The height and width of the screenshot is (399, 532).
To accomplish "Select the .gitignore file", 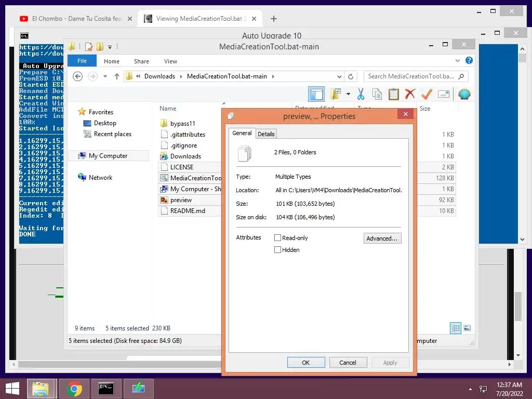I will point(183,145).
